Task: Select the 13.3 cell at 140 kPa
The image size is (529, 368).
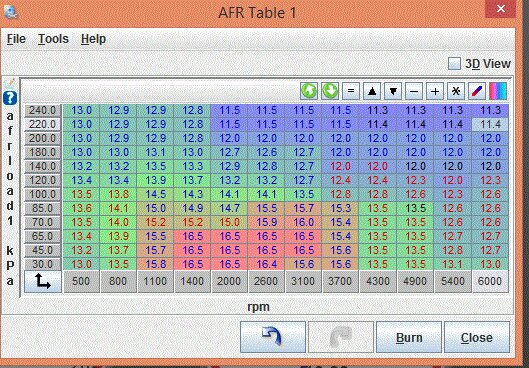Action: pos(192,166)
